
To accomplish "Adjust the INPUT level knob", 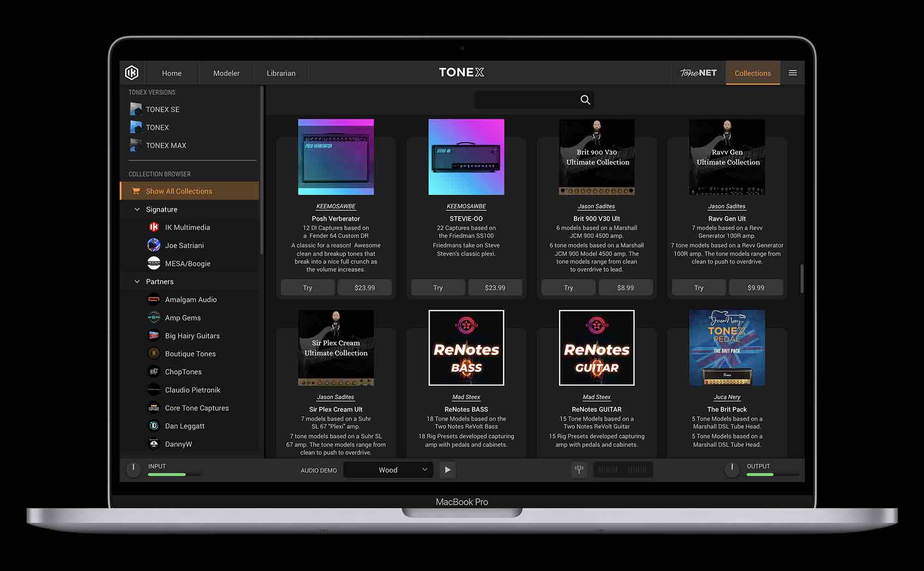I will [134, 469].
